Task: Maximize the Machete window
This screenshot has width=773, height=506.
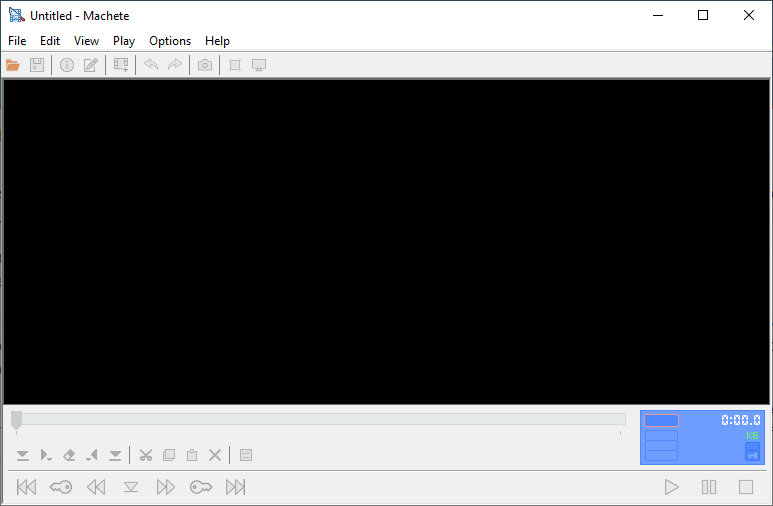Action: [x=703, y=15]
